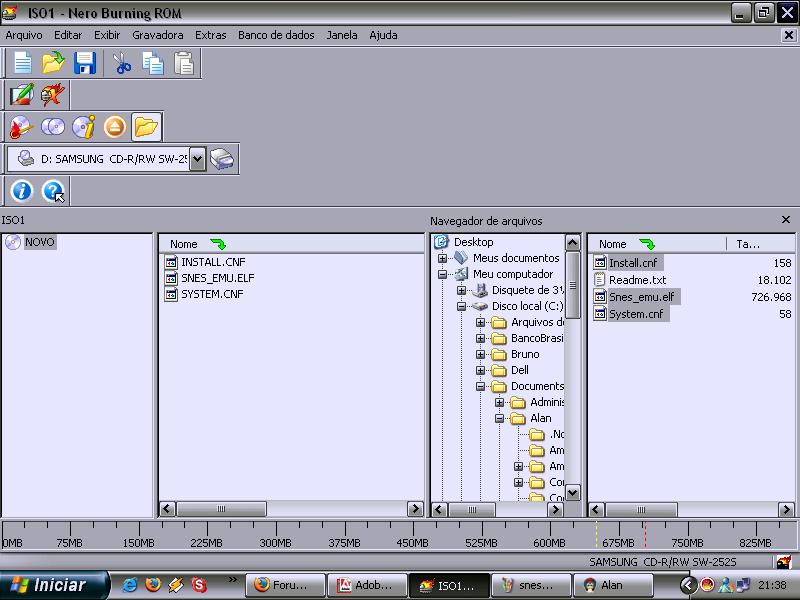Open a compilation with the folder icon
800x600 pixels.
click(x=53, y=63)
